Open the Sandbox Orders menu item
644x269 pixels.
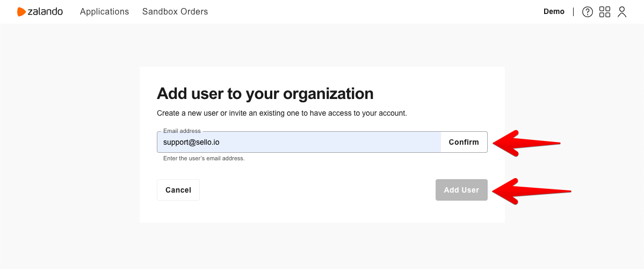175,12
